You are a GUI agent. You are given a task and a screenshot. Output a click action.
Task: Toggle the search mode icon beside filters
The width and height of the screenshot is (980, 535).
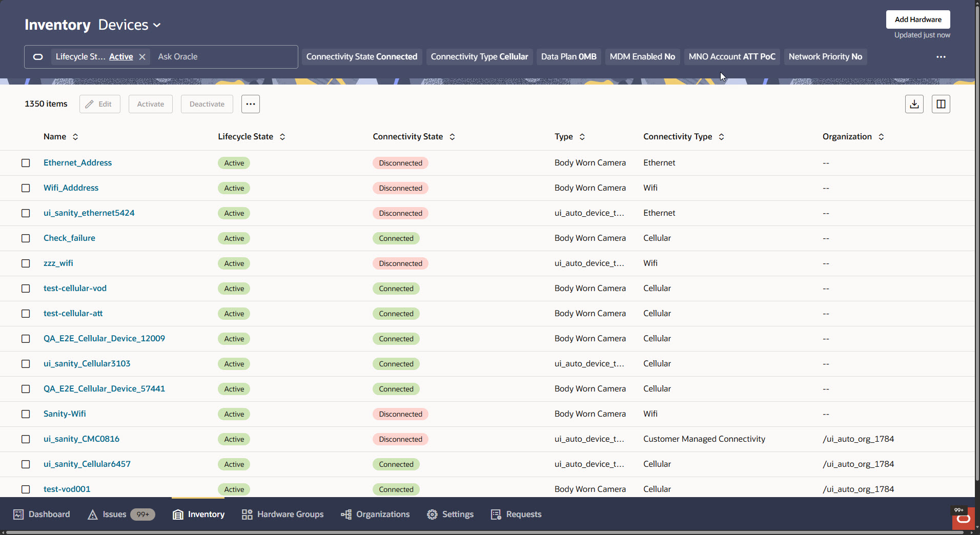tap(37, 56)
